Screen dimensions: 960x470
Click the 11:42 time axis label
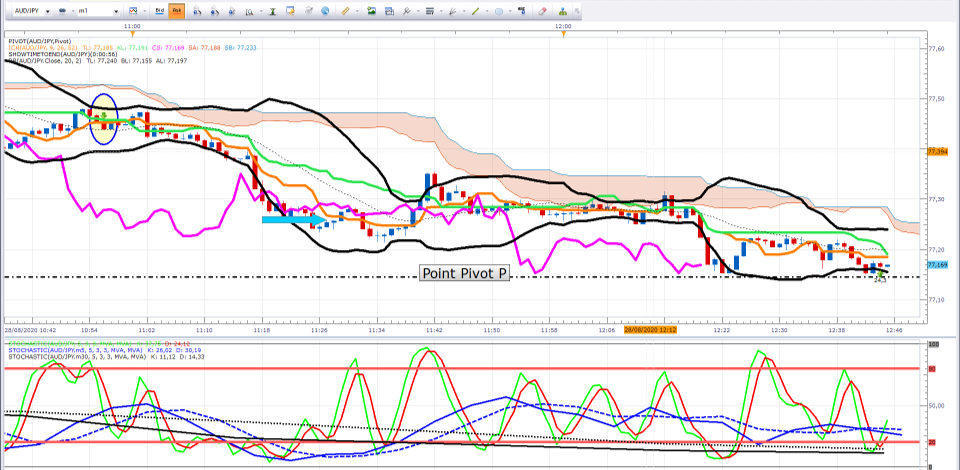434,330
